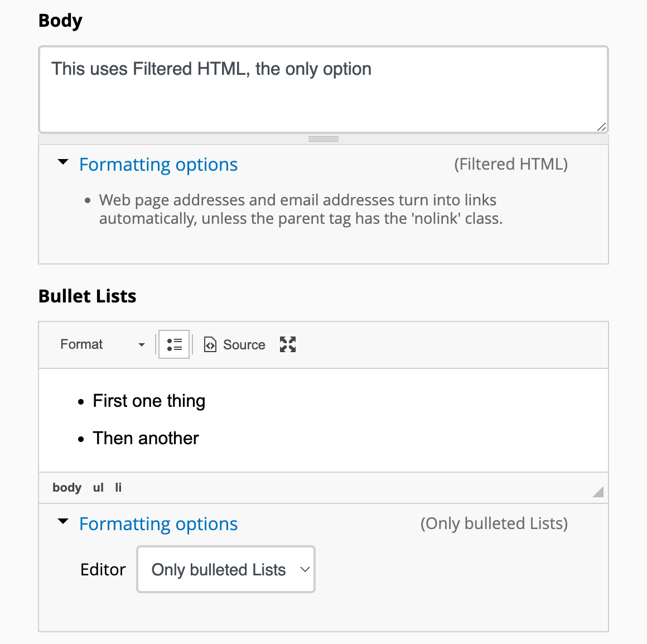Click the grippie bar below the Body textarea
The height and width of the screenshot is (644, 647).
(323, 139)
